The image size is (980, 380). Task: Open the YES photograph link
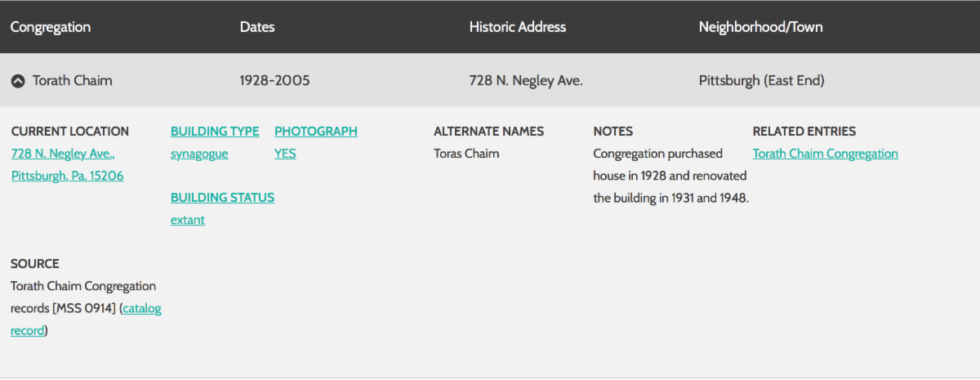[285, 154]
